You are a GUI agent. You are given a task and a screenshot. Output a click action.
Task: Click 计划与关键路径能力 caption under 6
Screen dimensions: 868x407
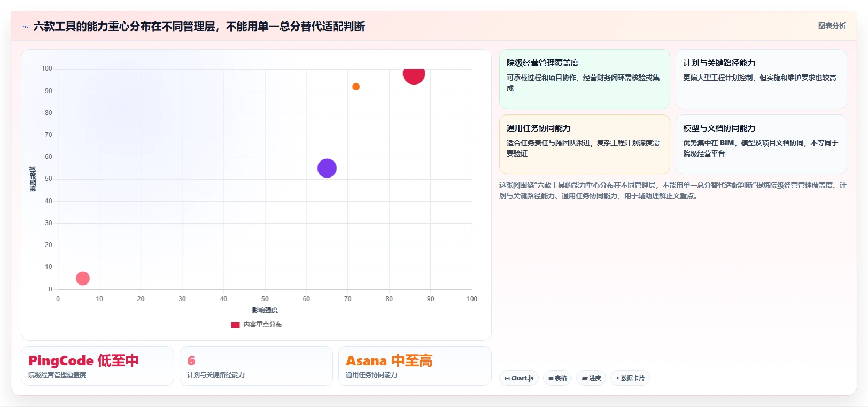point(216,375)
